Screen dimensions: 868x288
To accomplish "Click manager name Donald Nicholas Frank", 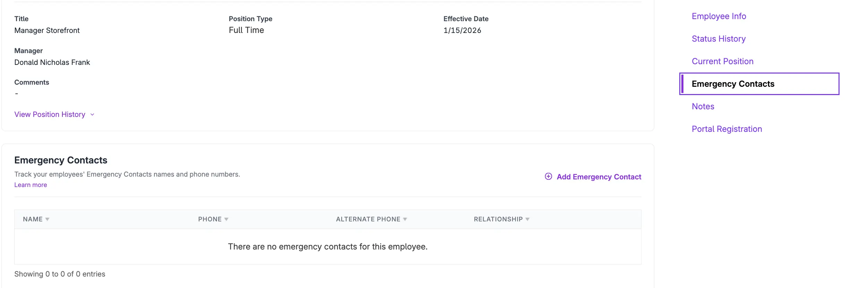I will (x=52, y=62).
